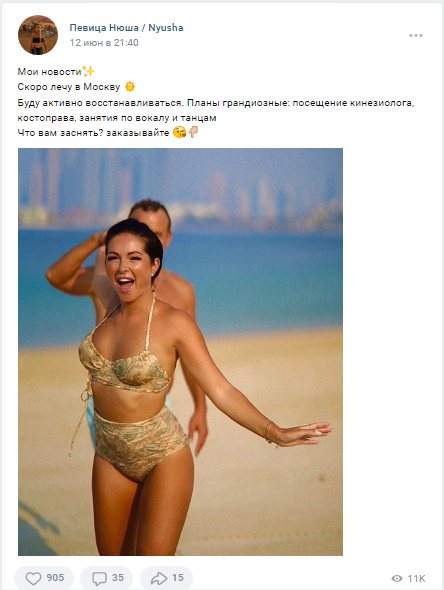Click the text line Скоро лечу в Москву
444x590 pixels.
pyautogui.click(x=69, y=87)
